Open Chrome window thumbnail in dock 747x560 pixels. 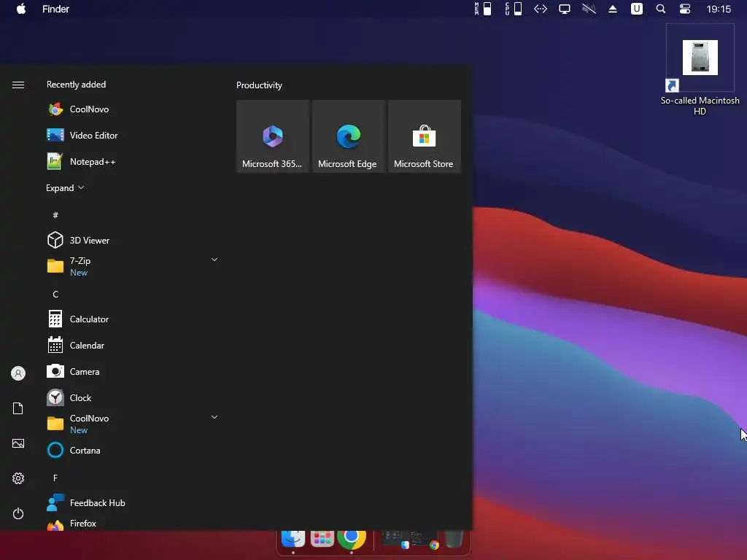pyautogui.click(x=425, y=540)
